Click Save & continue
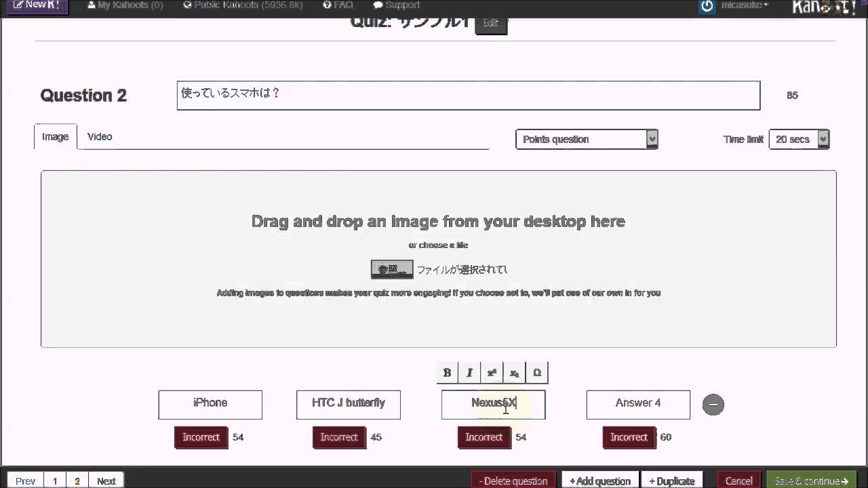 click(811, 481)
